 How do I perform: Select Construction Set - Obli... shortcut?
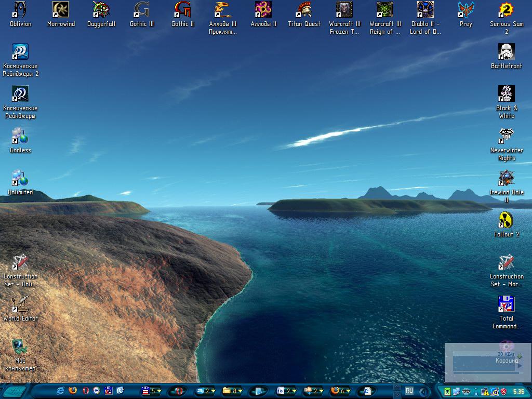[20, 270]
